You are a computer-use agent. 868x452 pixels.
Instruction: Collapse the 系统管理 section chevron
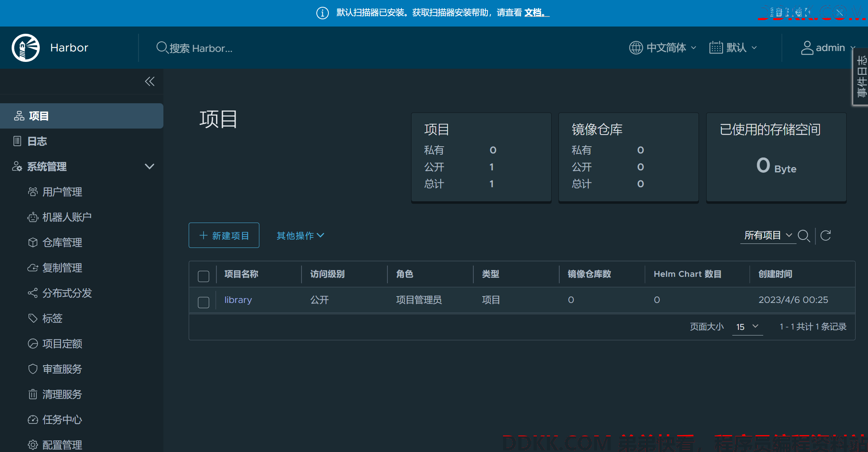(x=150, y=166)
